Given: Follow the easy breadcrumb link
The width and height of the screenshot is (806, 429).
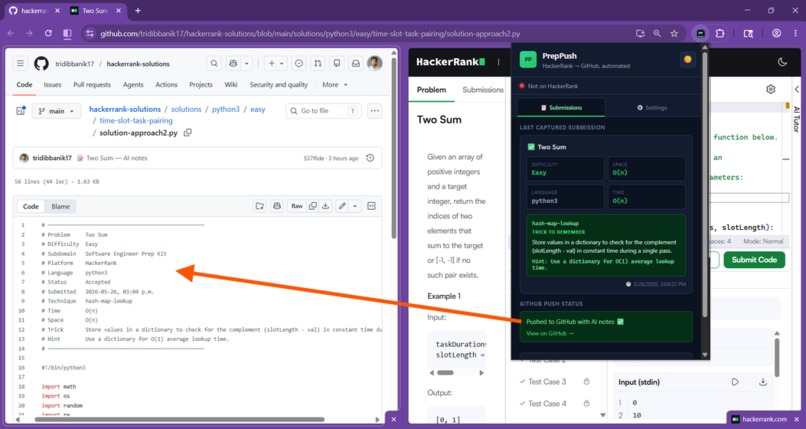Looking at the screenshot, I should [258, 109].
